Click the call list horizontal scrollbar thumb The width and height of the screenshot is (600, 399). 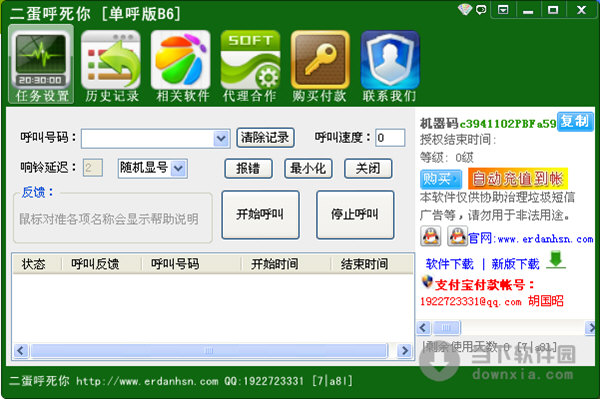click(209, 350)
